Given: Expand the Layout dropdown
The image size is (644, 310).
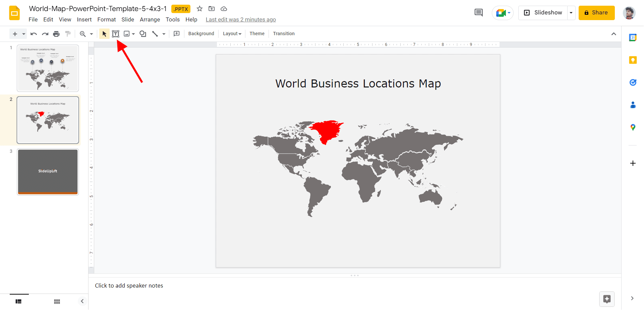Looking at the screenshot, I should pos(232,34).
